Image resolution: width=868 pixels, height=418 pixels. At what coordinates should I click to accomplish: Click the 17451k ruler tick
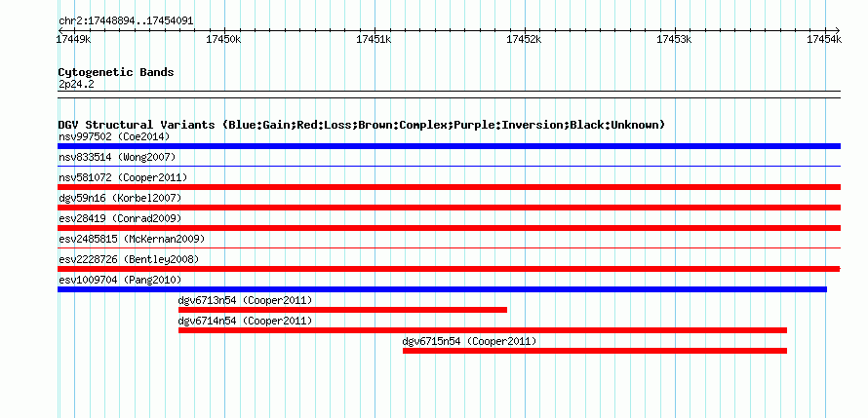pos(375,39)
